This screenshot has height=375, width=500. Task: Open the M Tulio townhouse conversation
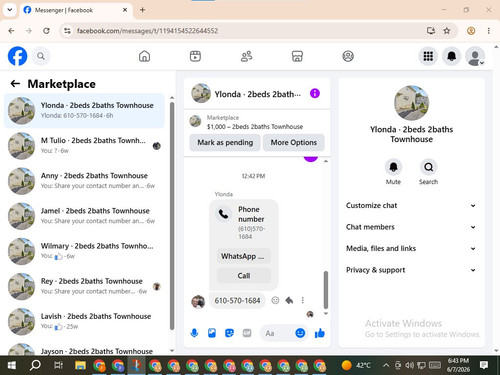pos(84,146)
